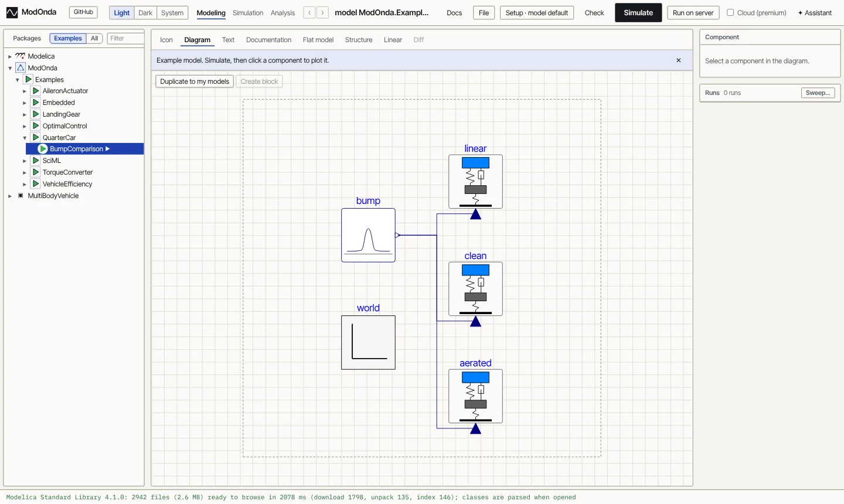Click the LandingGear play icon

36,114
